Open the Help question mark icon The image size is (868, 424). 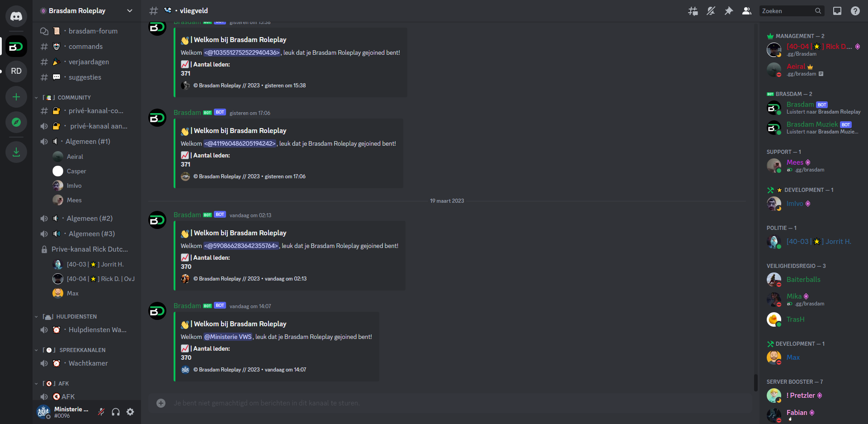[x=855, y=11]
